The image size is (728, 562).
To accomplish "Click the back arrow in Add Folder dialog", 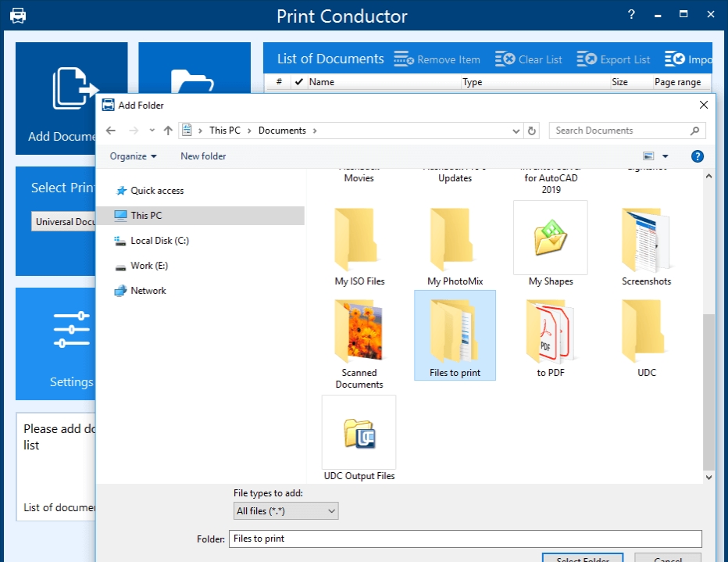I will pos(110,131).
